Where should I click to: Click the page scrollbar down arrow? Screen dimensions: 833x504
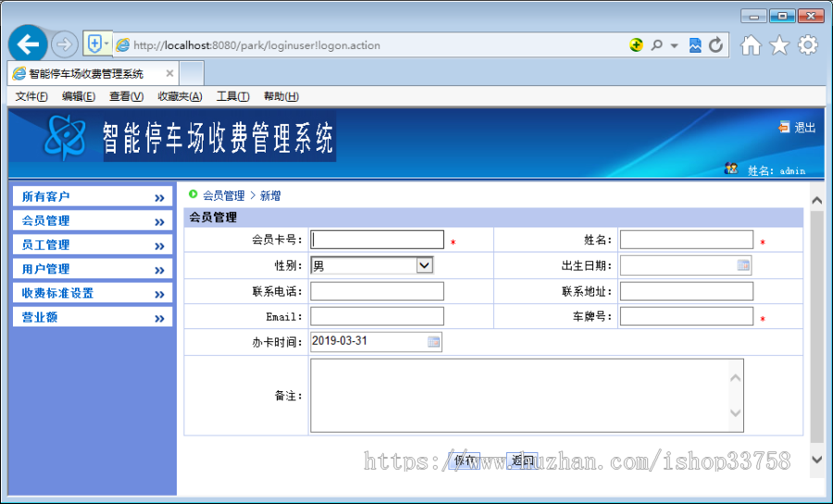coord(817,460)
